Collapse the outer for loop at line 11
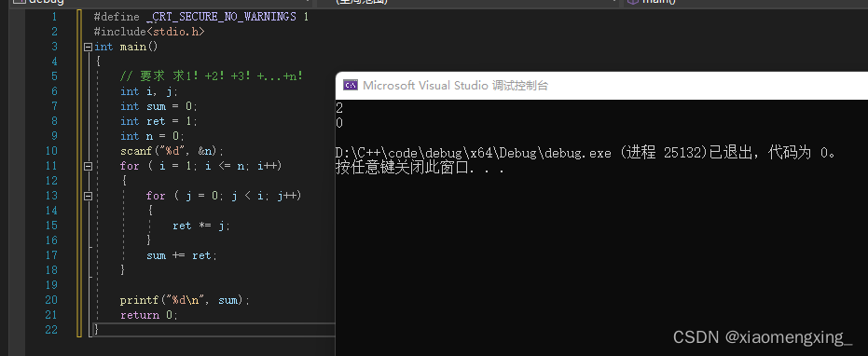 pyautogui.click(x=88, y=166)
